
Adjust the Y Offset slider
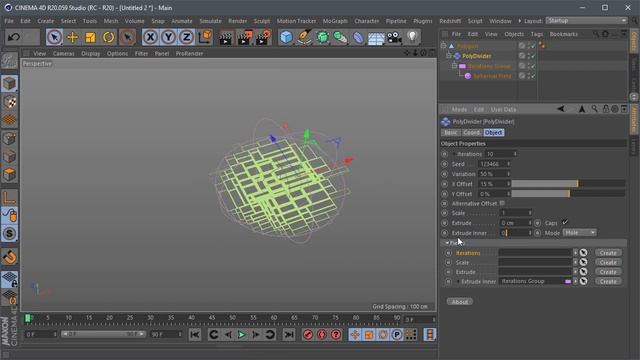pyautogui.click(x=568, y=194)
